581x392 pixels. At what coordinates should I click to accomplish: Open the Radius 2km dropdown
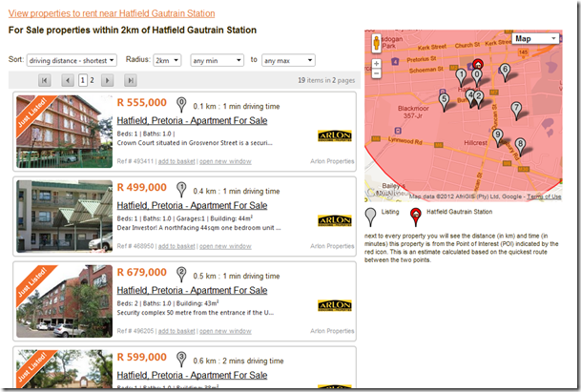167,60
